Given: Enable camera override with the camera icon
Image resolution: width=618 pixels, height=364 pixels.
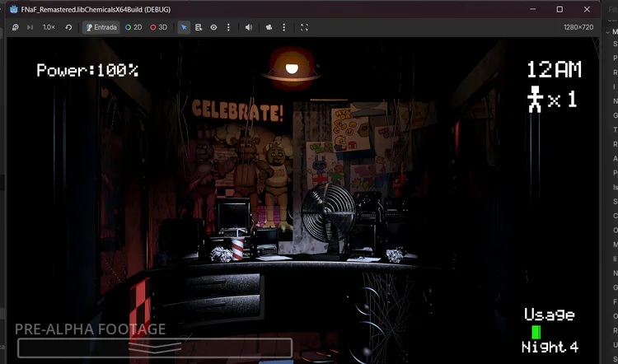Looking at the screenshot, I should coord(269,27).
